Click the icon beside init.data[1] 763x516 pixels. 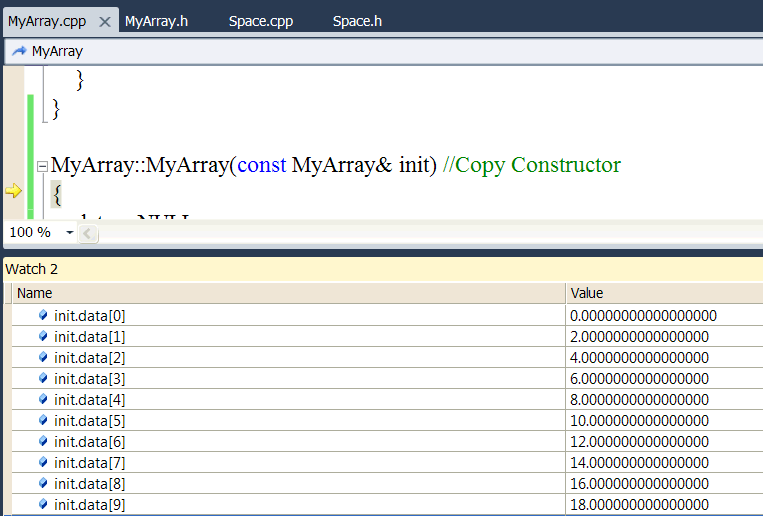[x=43, y=336]
